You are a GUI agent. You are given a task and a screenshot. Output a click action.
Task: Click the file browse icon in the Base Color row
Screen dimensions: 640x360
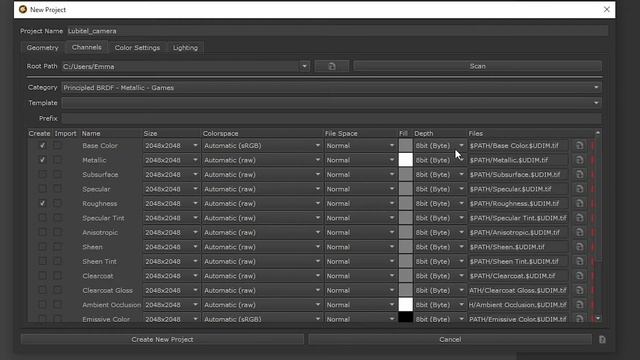579,146
